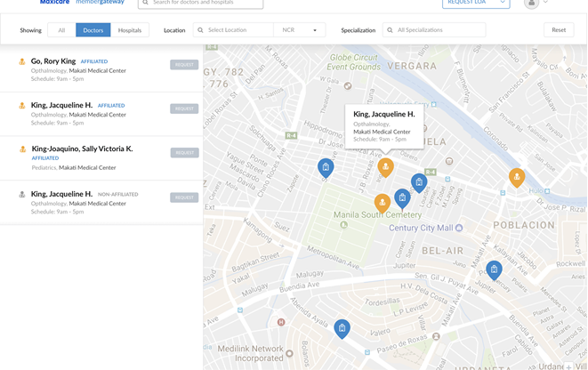Click Pediatrics, Makati Medical Center text
The height and width of the screenshot is (370, 588).
point(74,167)
